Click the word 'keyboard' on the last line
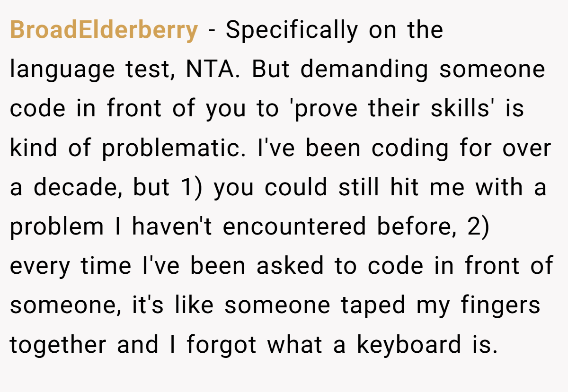This screenshot has width=568, height=392. click(408, 345)
